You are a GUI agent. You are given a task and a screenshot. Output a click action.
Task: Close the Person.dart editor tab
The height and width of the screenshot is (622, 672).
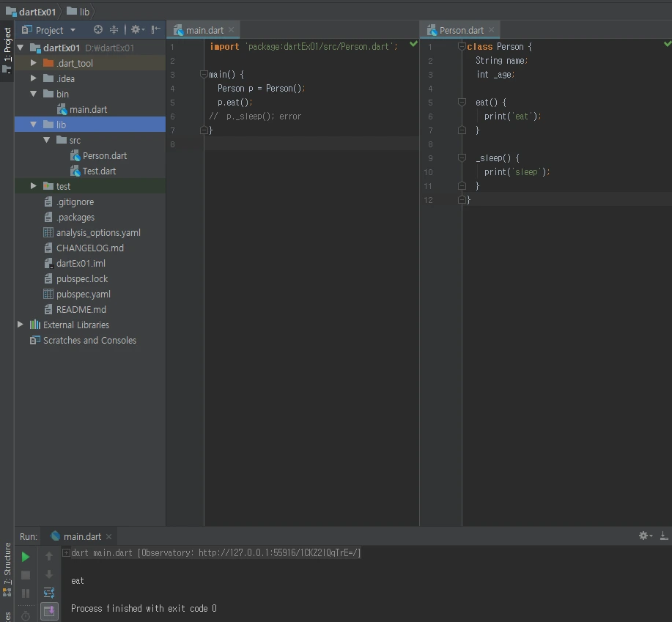492,30
